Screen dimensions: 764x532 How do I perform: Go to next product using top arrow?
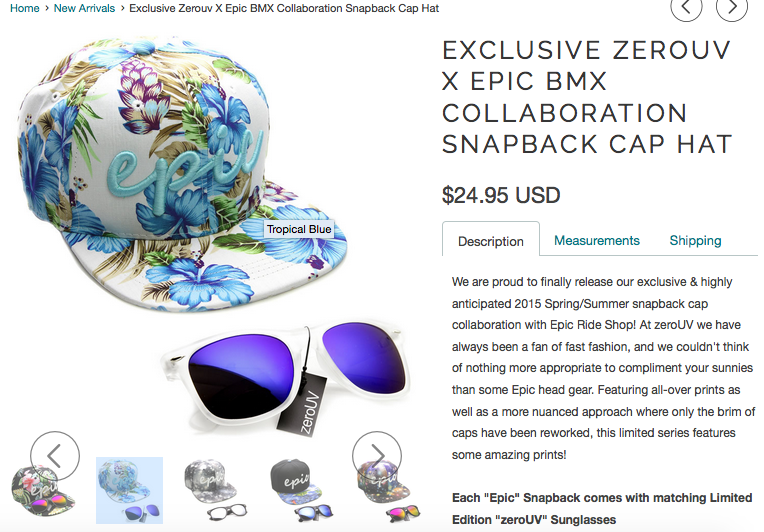(x=731, y=7)
